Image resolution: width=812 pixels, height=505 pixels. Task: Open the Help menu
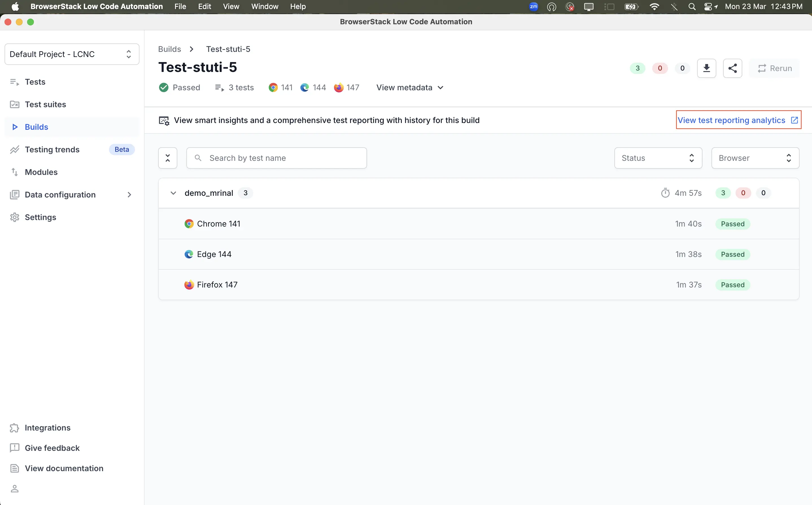(298, 6)
